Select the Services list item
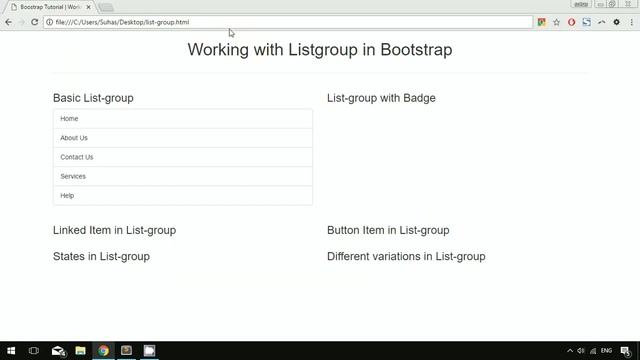The image size is (640, 360). pyautogui.click(x=183, y=176)
